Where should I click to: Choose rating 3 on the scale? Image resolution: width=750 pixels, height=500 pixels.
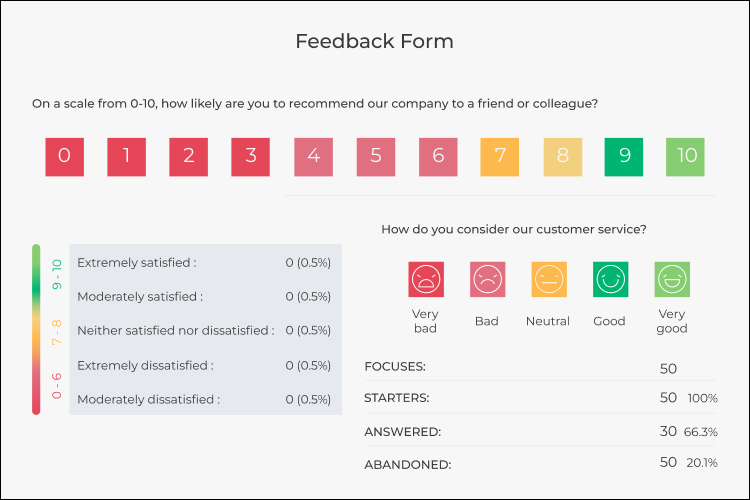(x=250, y=157)
